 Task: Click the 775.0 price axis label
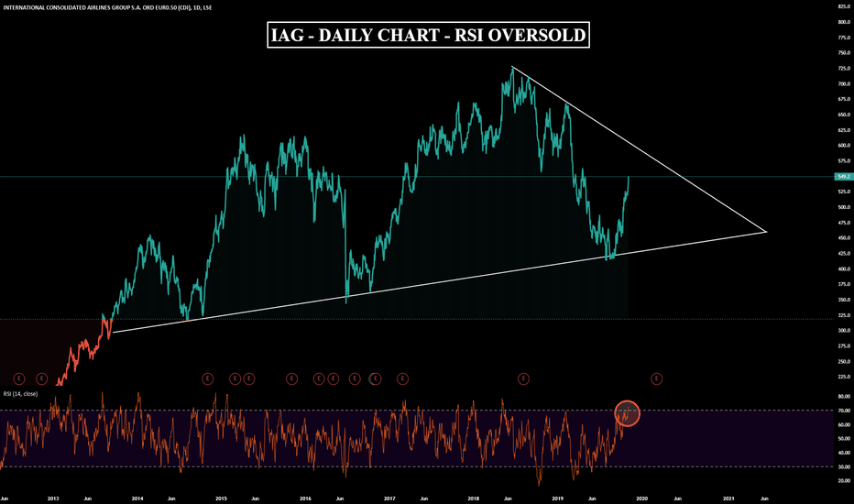point(844,38)
